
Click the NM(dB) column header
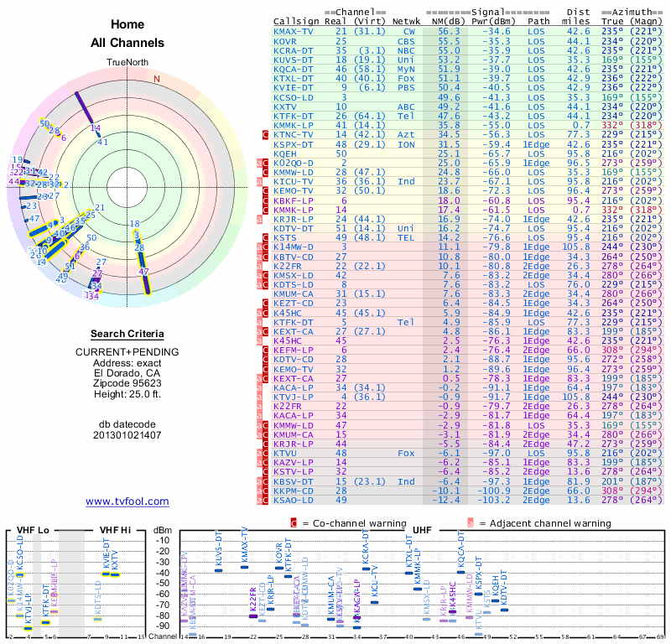[448, 22]
